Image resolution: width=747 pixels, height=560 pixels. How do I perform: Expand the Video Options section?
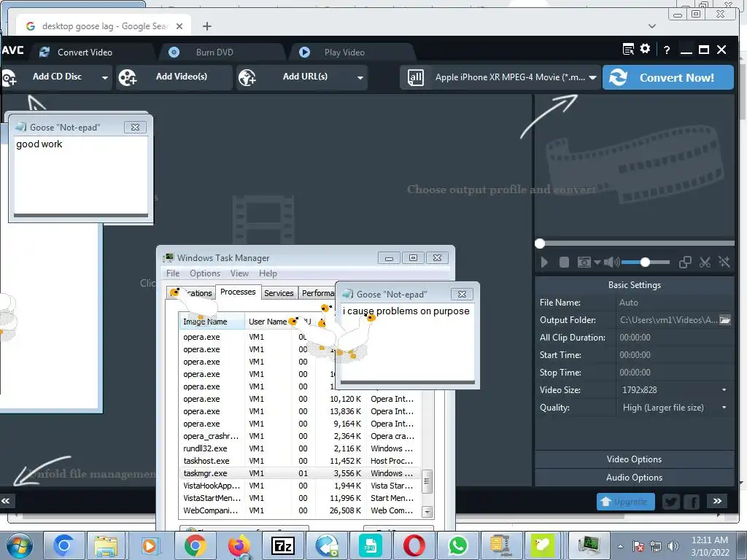(x=634, y=459)
